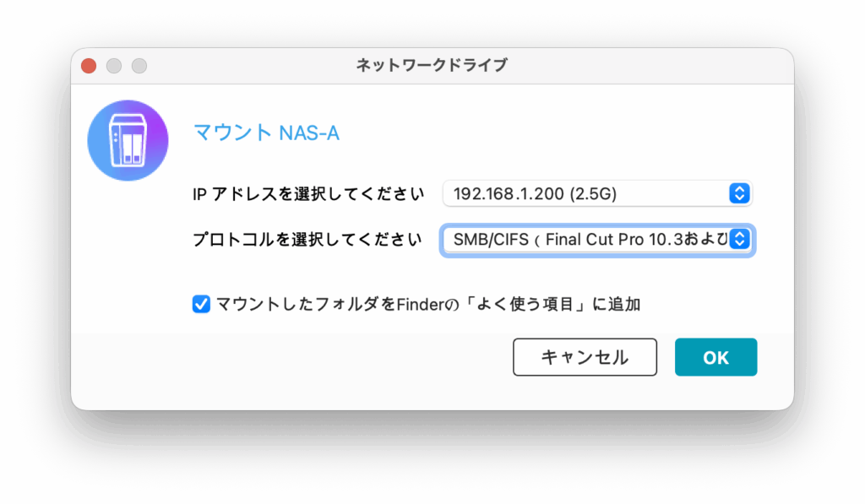Viewport: 865px width, 504px height.
Task: Confirm mounting with the OK button
Action: 715,357
